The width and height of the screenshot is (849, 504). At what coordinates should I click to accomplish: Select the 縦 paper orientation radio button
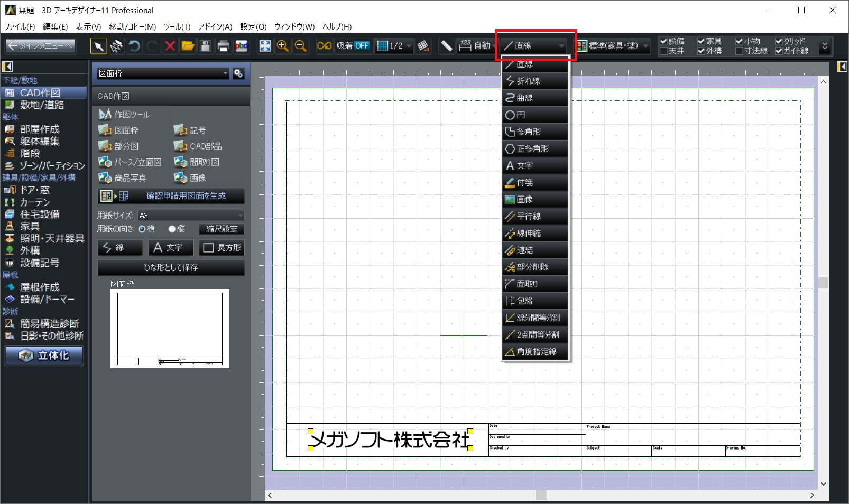coord(172,229)
